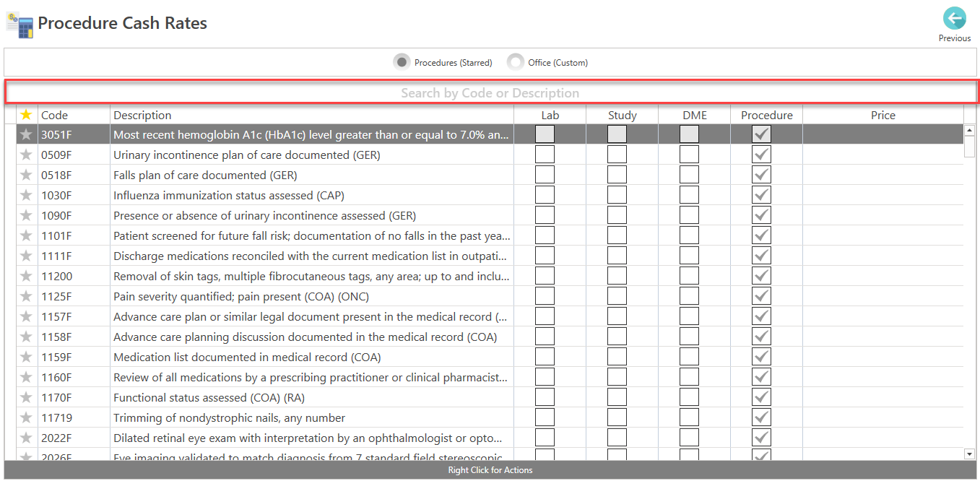
Task: Star the 11719 nail trimming row
Action: 27,417
